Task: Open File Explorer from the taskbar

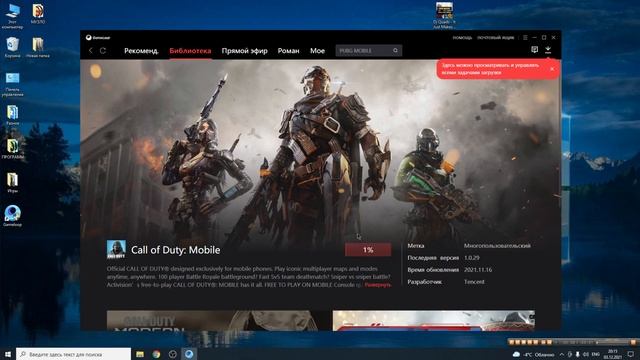Action: (140, 354)
